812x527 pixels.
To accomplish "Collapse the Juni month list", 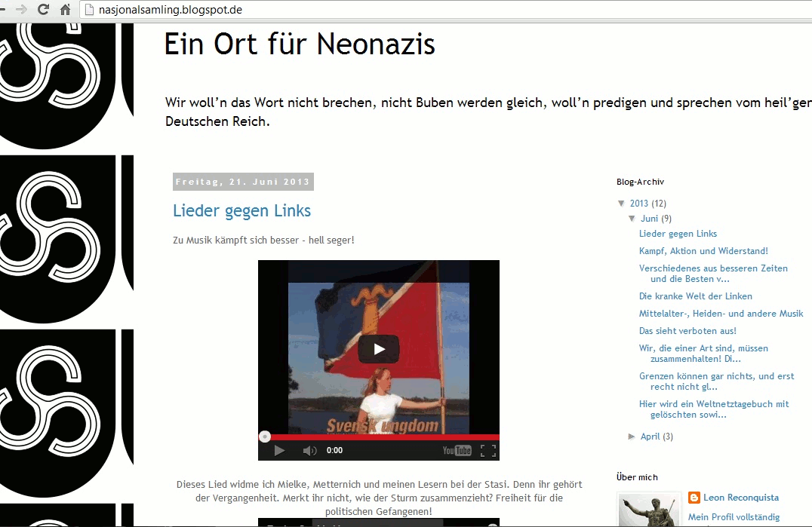I will coord(632,218).
